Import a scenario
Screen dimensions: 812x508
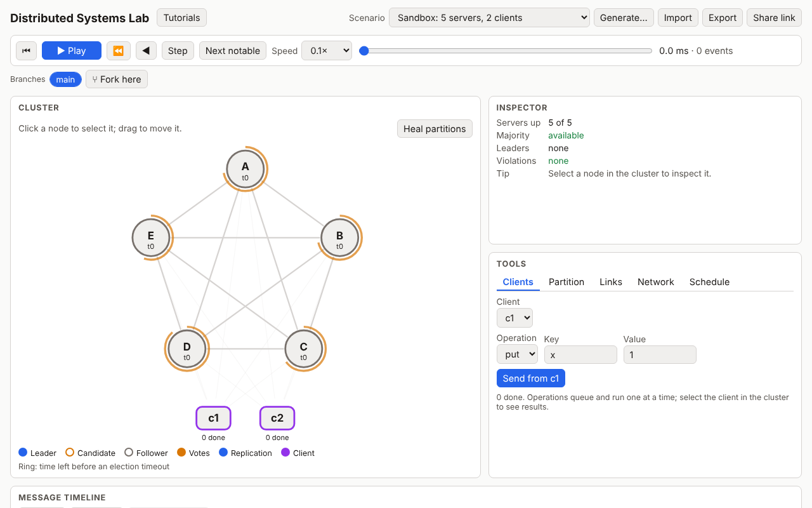tap(678, 18)
